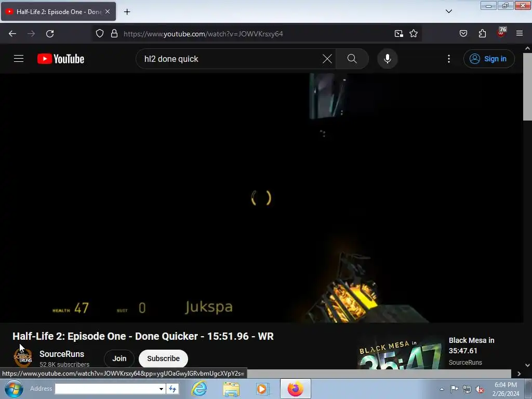Screen dimensions: 532x399
Task: Open Black Mesa in 35:47.61 title link
Action: 471,345
